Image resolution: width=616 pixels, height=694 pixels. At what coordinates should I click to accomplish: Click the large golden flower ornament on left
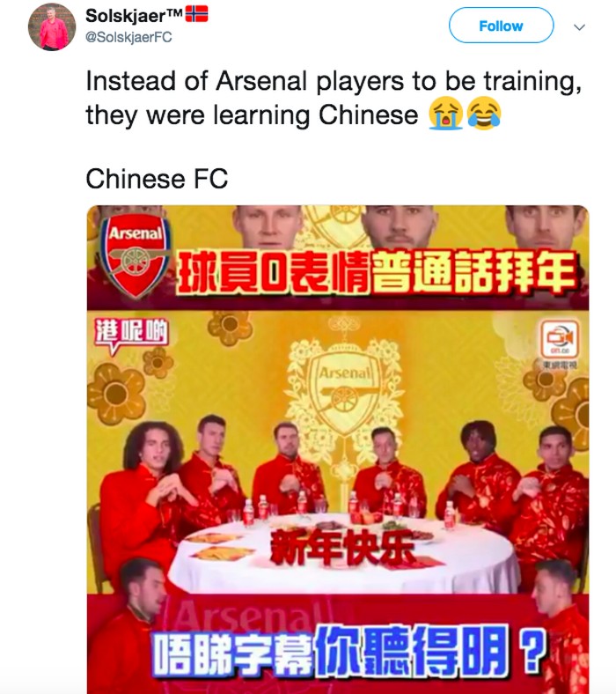pos(117,393)
